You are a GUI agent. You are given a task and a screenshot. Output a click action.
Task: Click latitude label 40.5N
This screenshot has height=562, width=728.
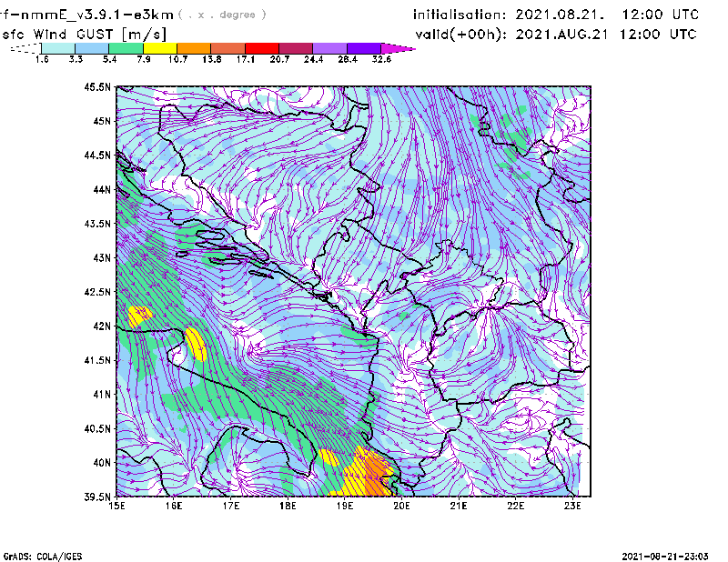point(97,428)
